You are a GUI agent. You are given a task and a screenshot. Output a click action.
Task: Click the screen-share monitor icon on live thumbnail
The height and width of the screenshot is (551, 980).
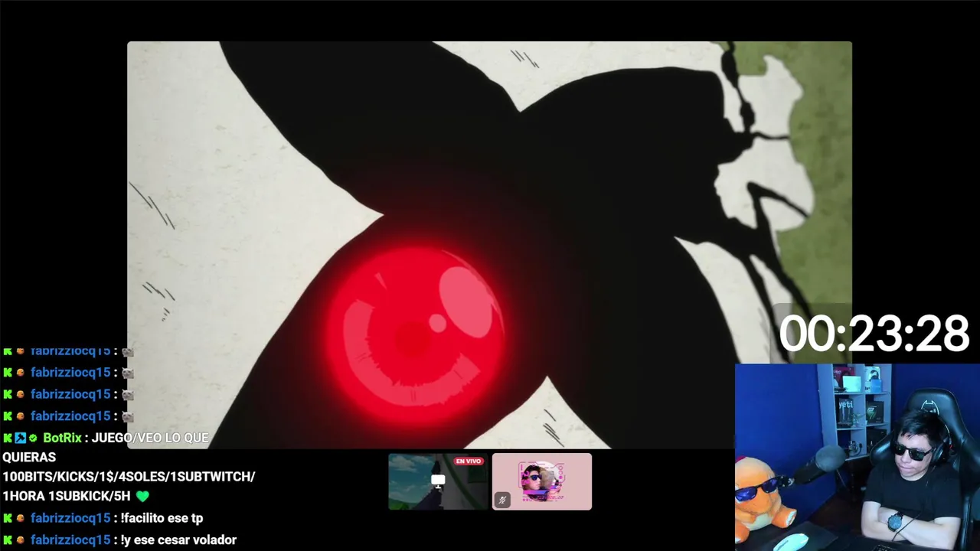[438, 481]
